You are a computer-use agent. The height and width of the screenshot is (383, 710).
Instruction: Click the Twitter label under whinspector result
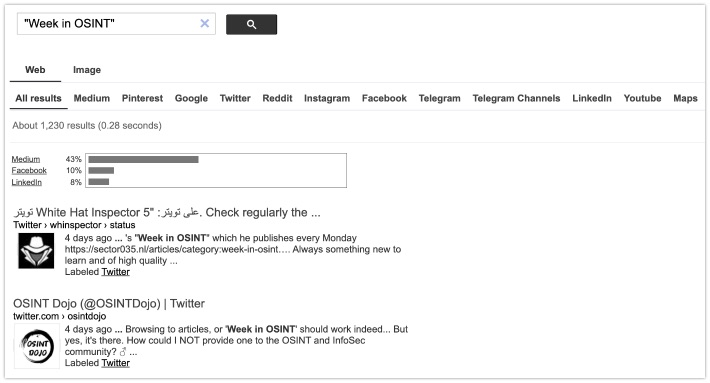[115, 272]
